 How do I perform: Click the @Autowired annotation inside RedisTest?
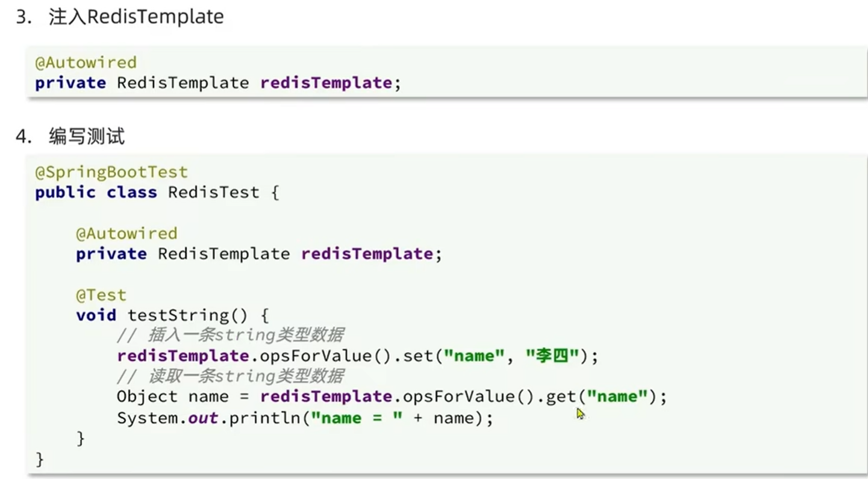(127, 233)
